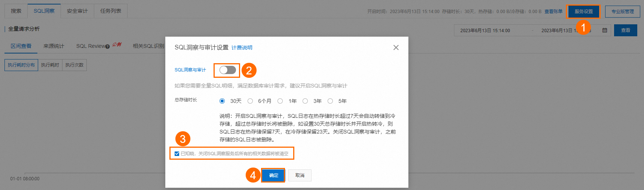The height and width of the screenshot is (190, 644).
Task: Select 1年 storage duration
Action: coord(280,101)
